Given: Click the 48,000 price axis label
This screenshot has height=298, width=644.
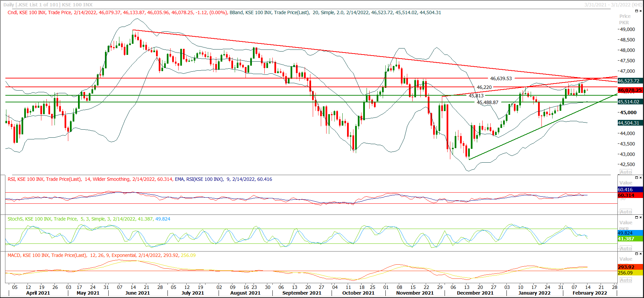Looking at the screenshot, I should (628, 50).
